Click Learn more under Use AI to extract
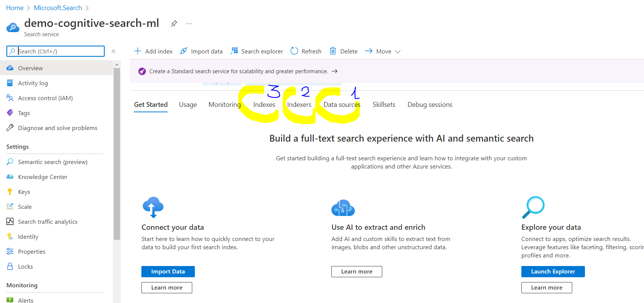 [x=357, y=272]
